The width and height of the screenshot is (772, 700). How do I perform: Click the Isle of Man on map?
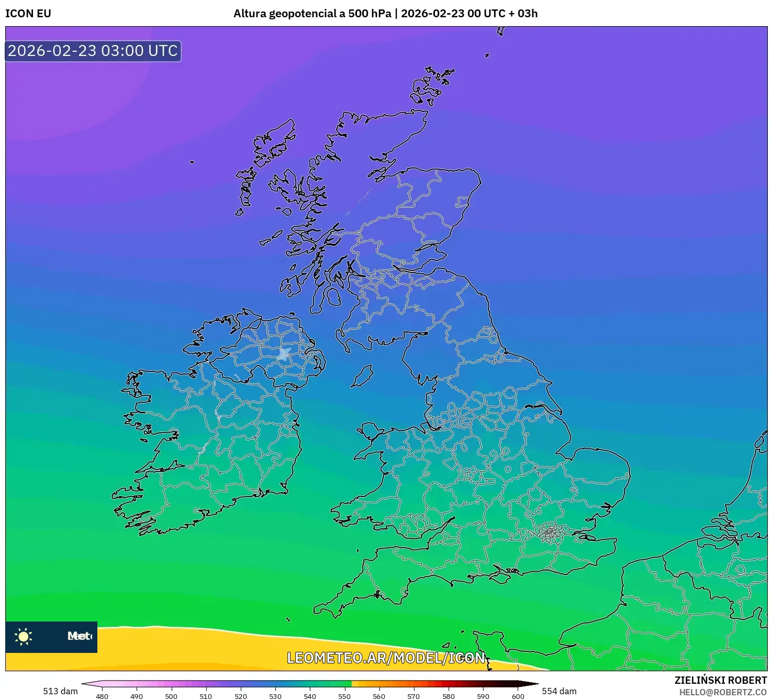tap(362, 377)
